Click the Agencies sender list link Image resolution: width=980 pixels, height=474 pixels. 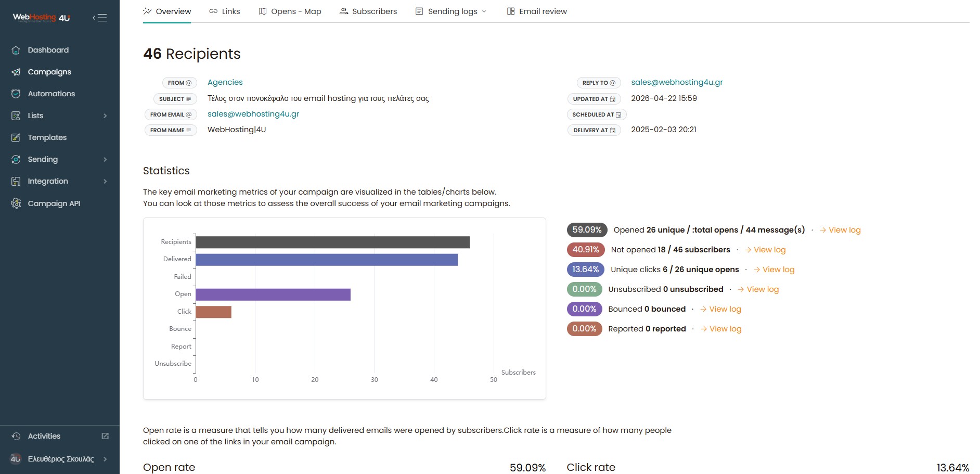click(225, 82)
